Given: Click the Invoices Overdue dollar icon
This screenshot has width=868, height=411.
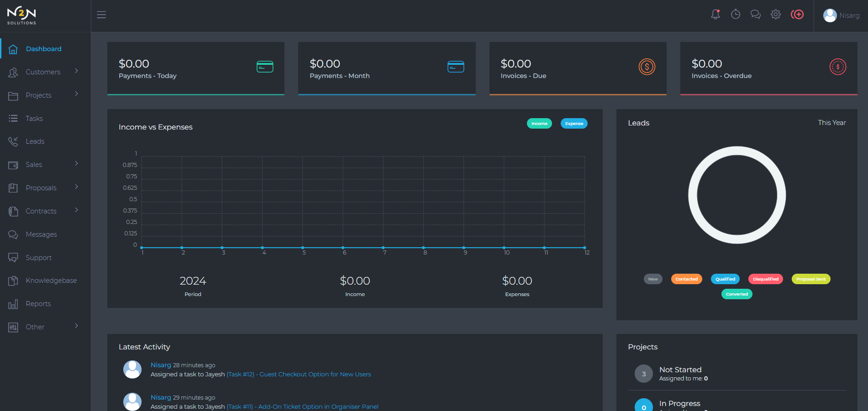Looking at the screenshot, I should [x=837, y=67].
